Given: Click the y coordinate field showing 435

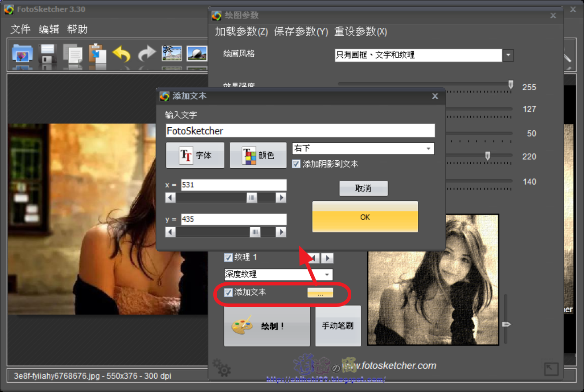Looking at the screenshot, I should (234, 219).
